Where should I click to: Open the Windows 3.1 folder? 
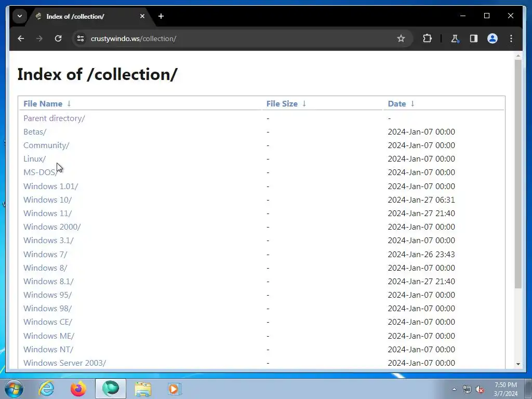tap(48, 241)
